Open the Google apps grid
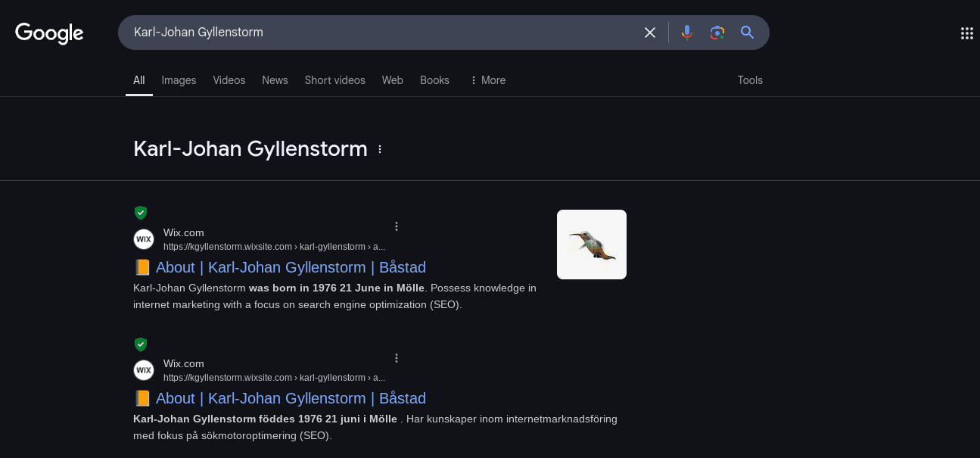980x458 pixels. point(966,33)
